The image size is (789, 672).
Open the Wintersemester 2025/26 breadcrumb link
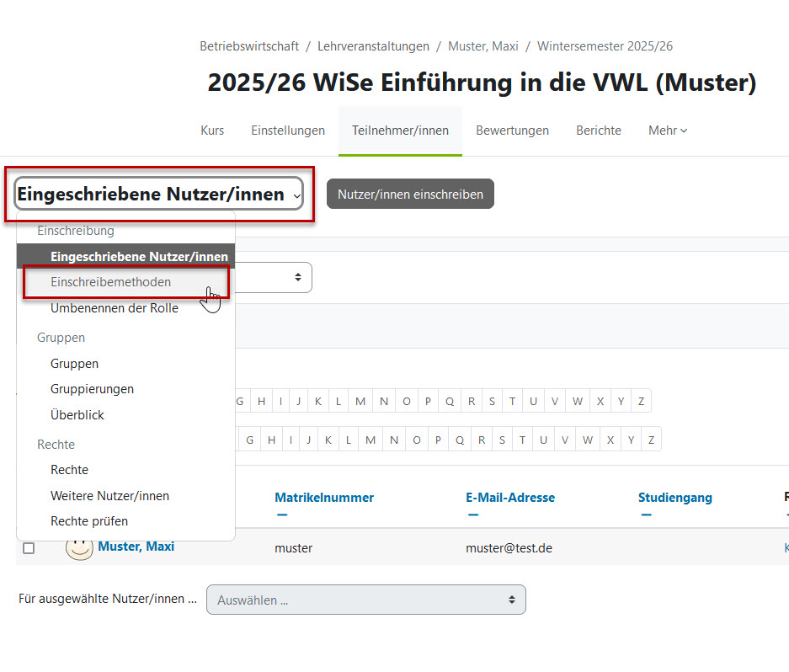[603, 46]
